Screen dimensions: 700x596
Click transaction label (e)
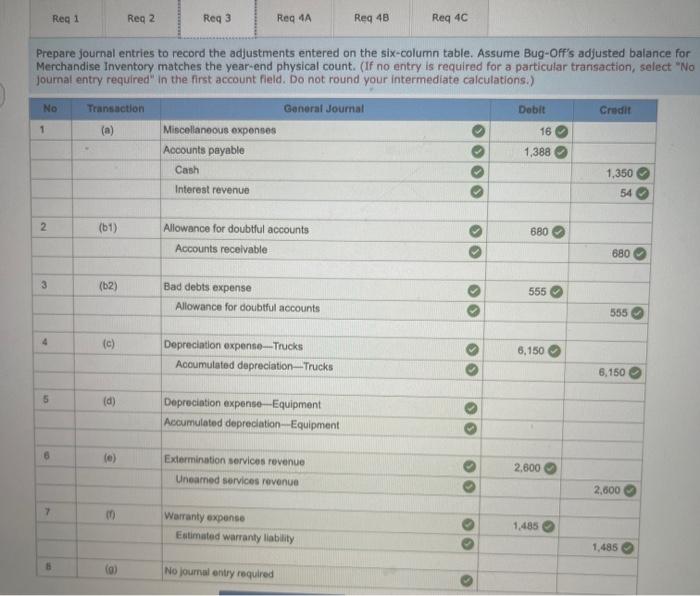(110, 458)
